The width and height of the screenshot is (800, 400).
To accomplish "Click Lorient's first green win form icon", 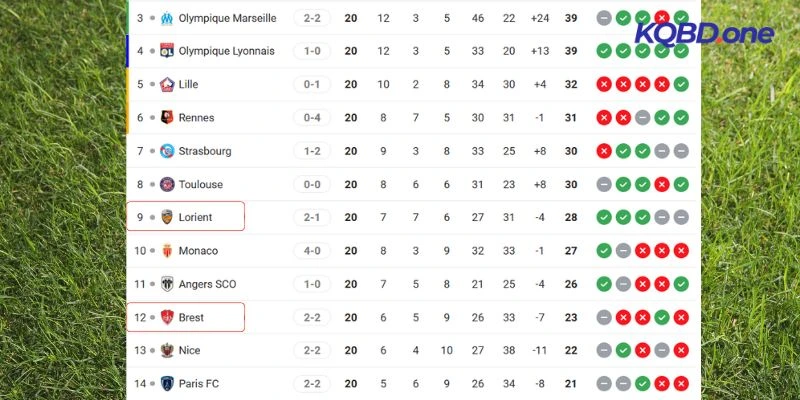I will point(603,217).
